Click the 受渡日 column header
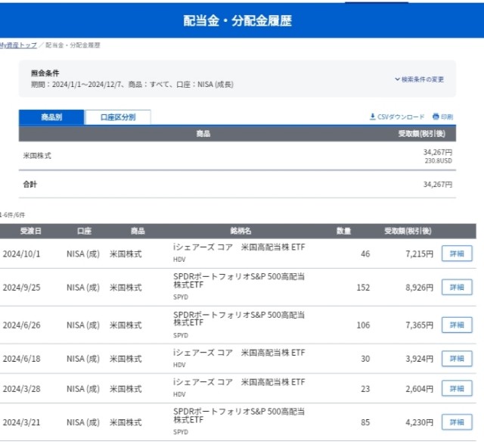 [x=30, y=231]
